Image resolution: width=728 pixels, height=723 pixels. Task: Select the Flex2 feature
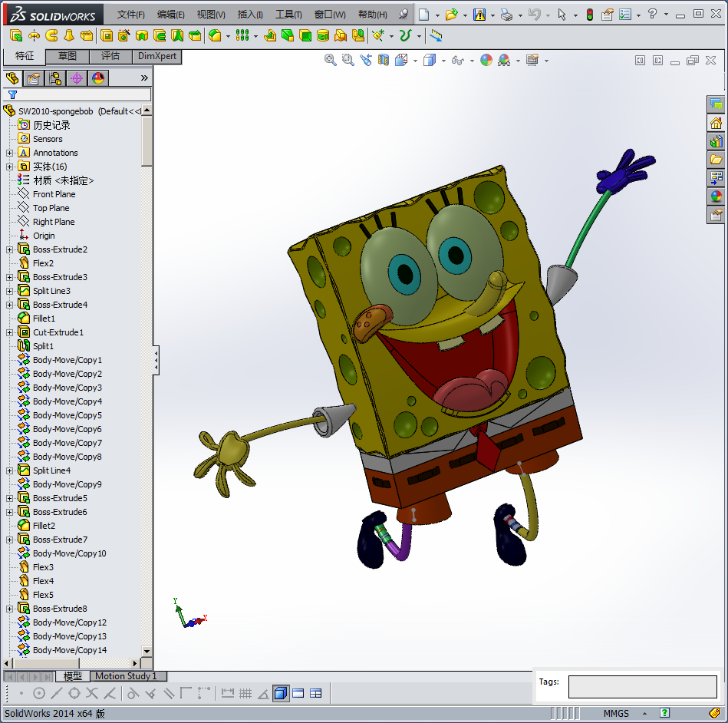(x=43, y=263)
